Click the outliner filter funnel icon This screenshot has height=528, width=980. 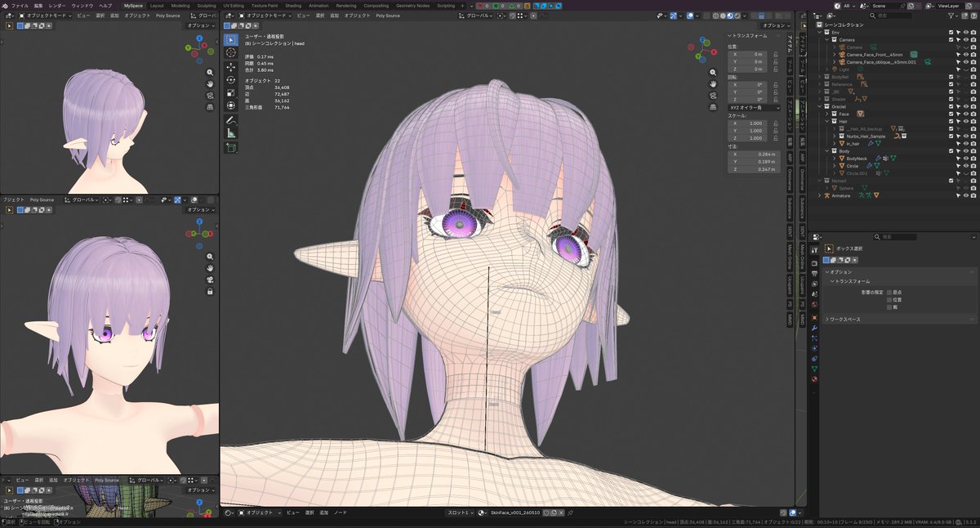click(x=951, y=16)
